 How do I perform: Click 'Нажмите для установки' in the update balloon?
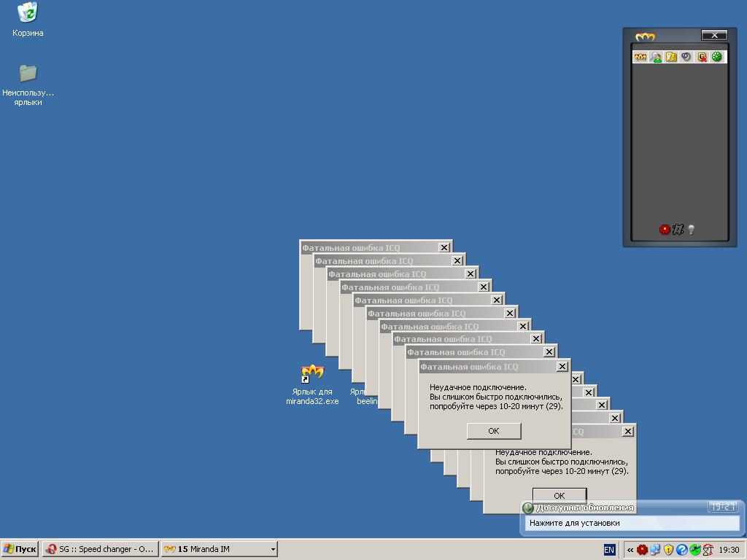coord(575,523)
